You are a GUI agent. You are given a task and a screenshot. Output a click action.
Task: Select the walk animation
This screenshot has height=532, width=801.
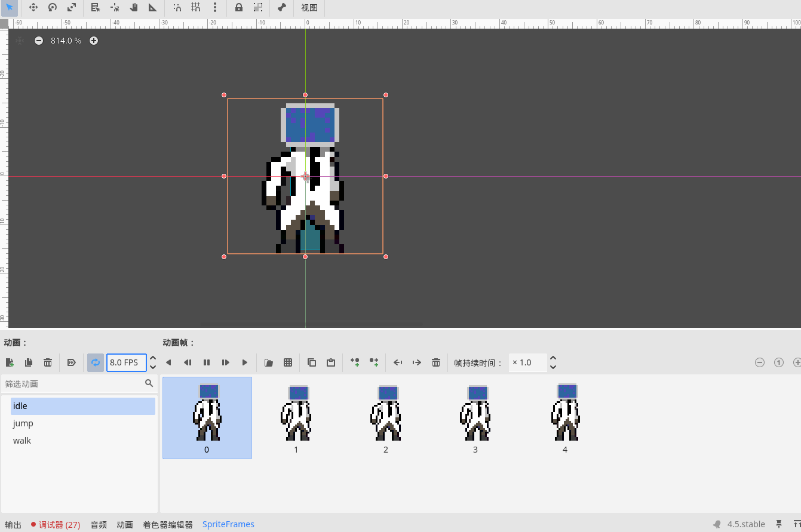click(x=22, y=441)
